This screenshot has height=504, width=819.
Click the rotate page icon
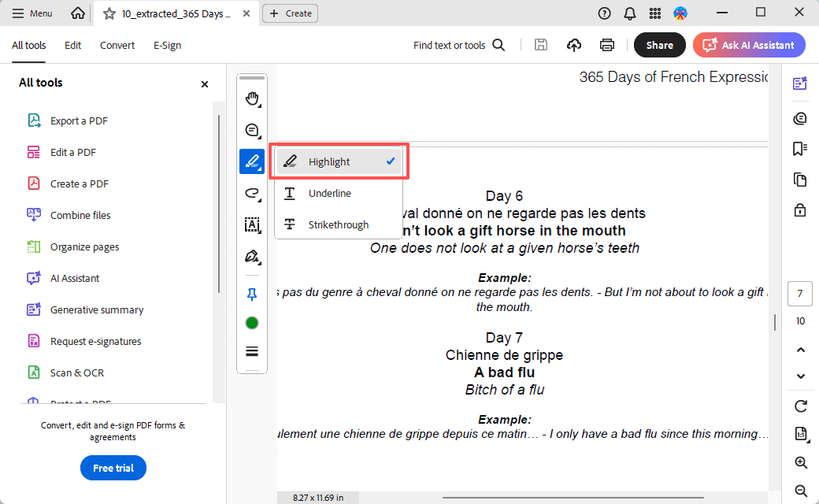pos(801,406)
